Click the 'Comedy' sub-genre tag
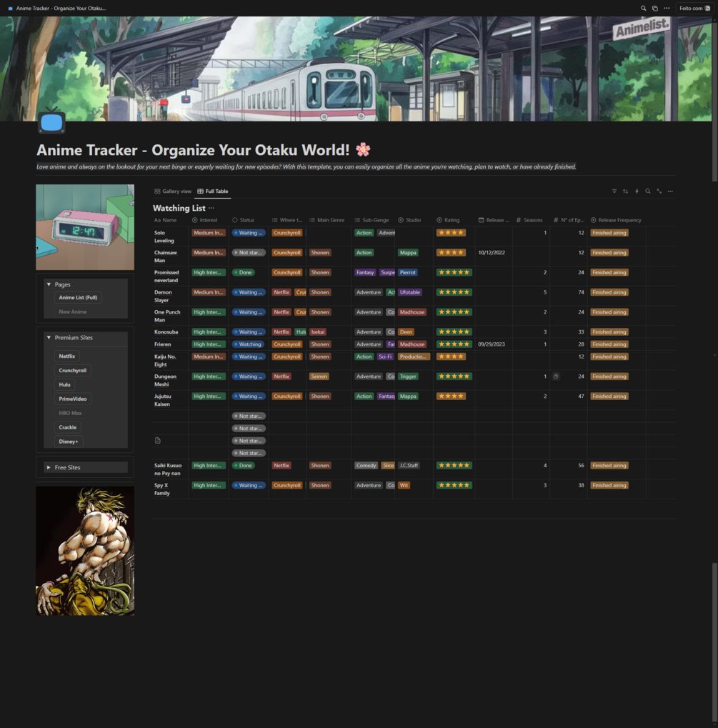The image size is (718, 728). coord(366,466)
